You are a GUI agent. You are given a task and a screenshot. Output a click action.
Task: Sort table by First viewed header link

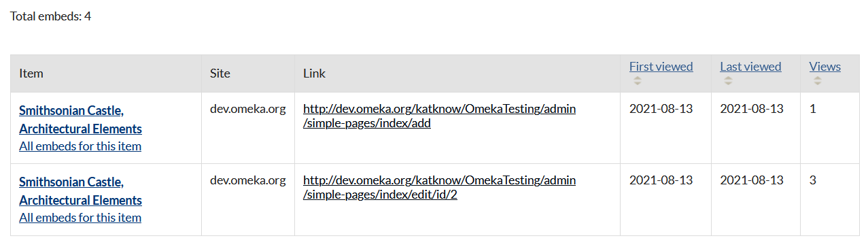click(661, 67)
